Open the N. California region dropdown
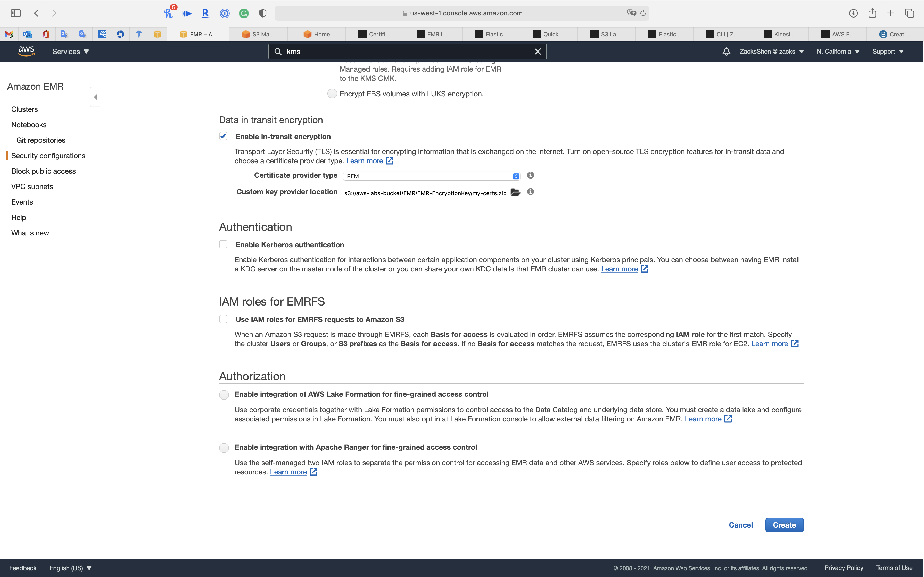Viewport: 924px width, 577px height. pos(838,52)
